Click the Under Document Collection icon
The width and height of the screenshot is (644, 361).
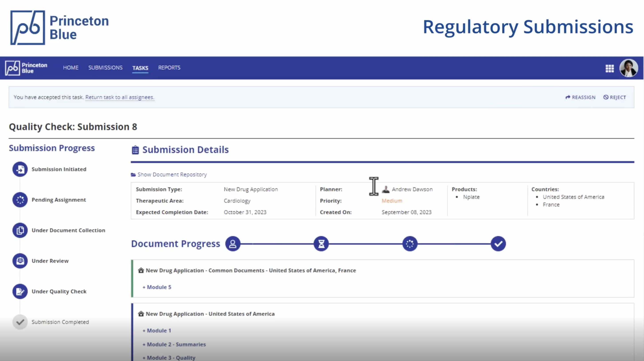(x=20, y=230)
